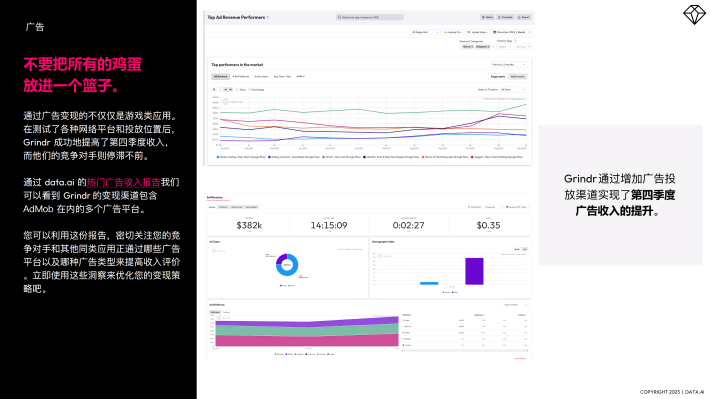Click the chart zoom reset icon
The width and height of the screenshot is (710, 399).
pos(225,90)
